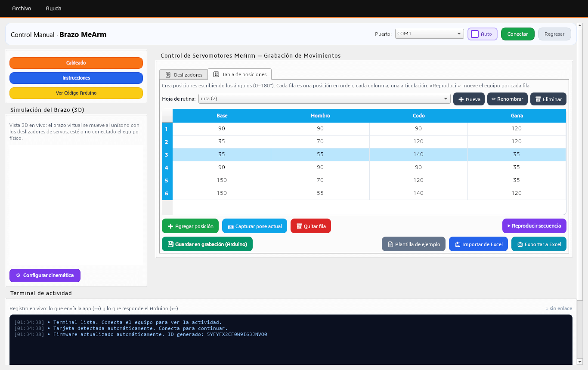Screen dimensions: 588x370
Task: Select row header 6 in the table
Action: (167, 193)
